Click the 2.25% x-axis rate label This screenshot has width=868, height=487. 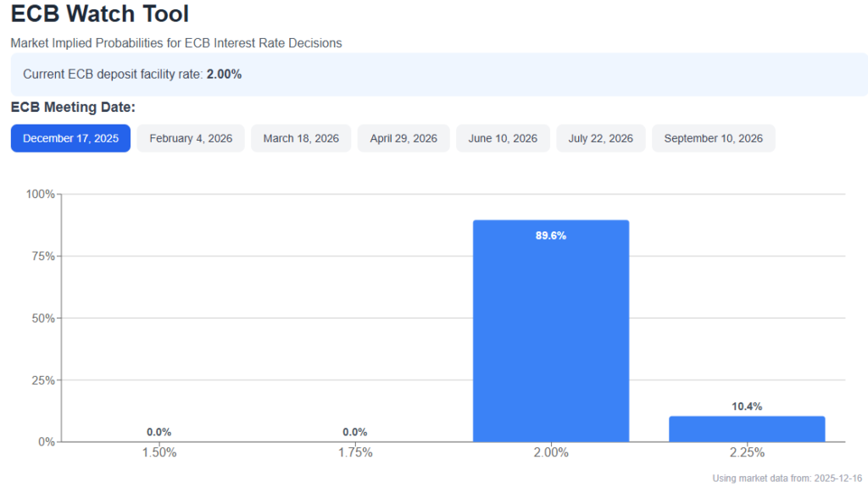(x=747, y=452)
